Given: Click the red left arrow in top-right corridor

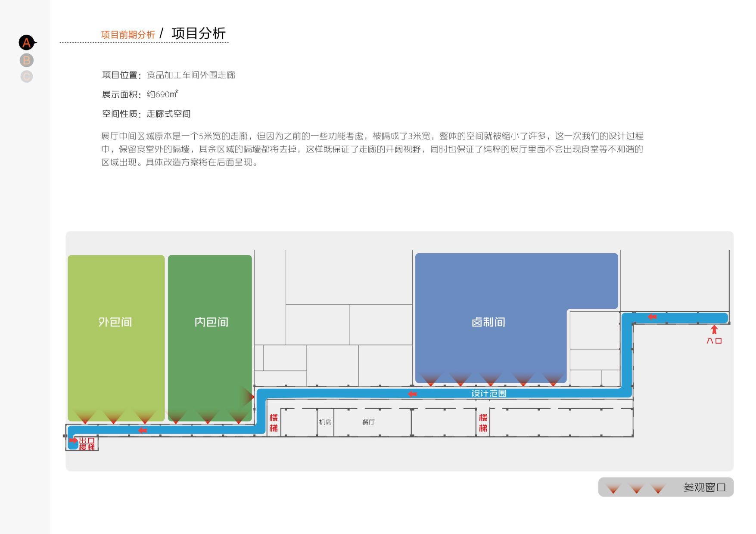Looking at the screenshot, I should coord(652,317).
